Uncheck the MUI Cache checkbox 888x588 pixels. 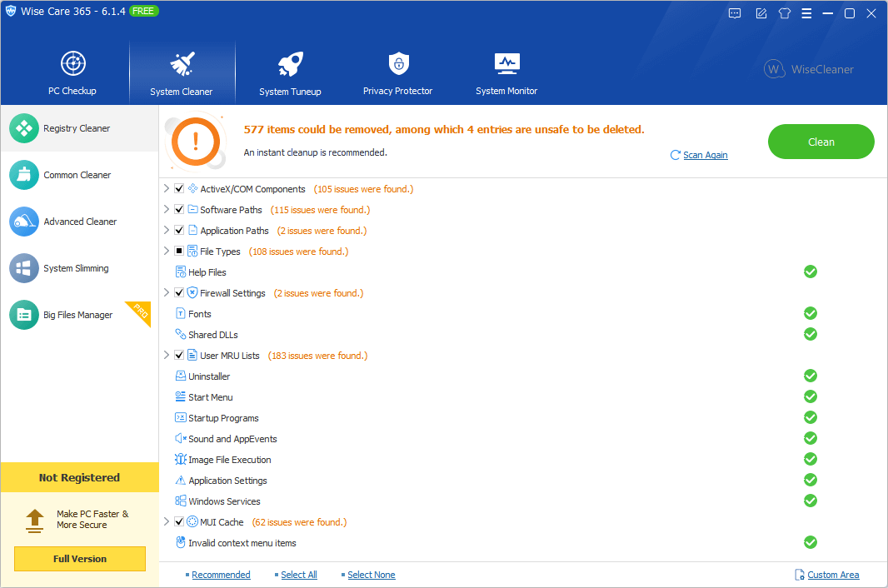(x=179, y=522)
